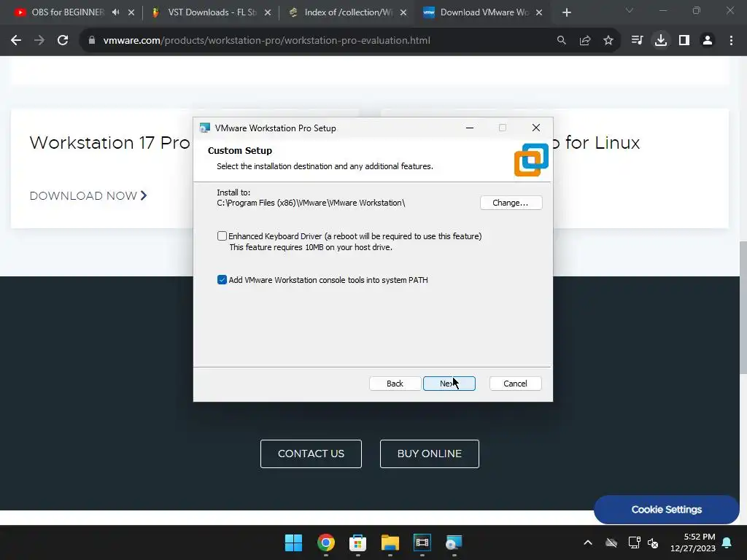Switch to the OBS for BEGINNERS tab
This screenshot has height=560, width=747.
(x=68, y=12)
